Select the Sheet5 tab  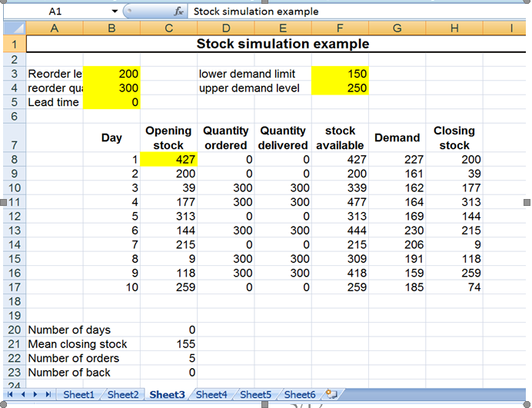pos(255,394)
